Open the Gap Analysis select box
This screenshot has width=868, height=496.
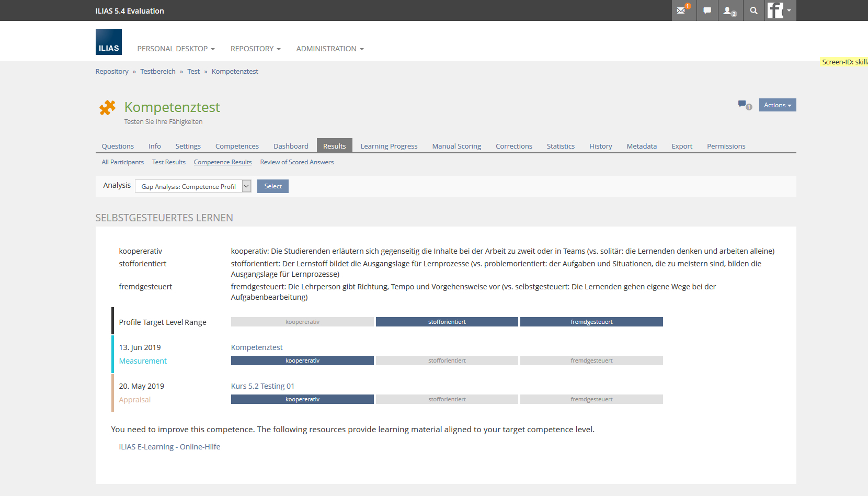[x=193, y=186]
